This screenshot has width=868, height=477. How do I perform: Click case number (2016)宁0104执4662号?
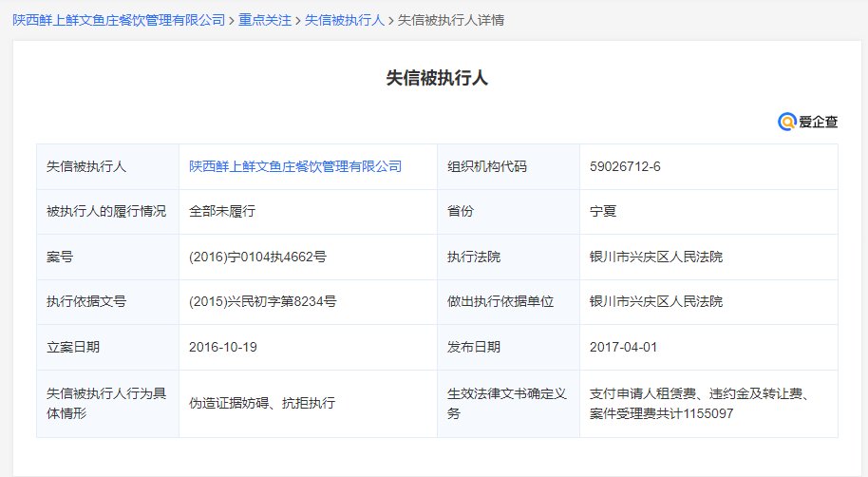tap(258, 257)
